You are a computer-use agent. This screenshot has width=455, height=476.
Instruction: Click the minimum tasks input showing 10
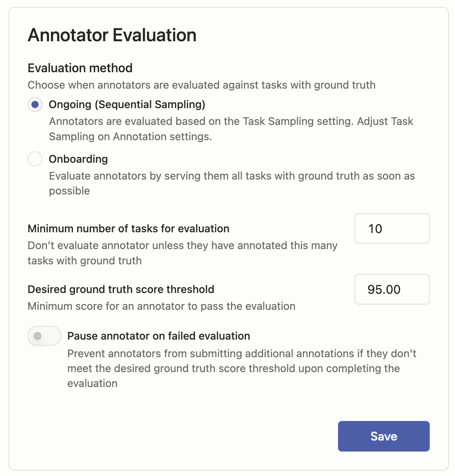(392, 228)
